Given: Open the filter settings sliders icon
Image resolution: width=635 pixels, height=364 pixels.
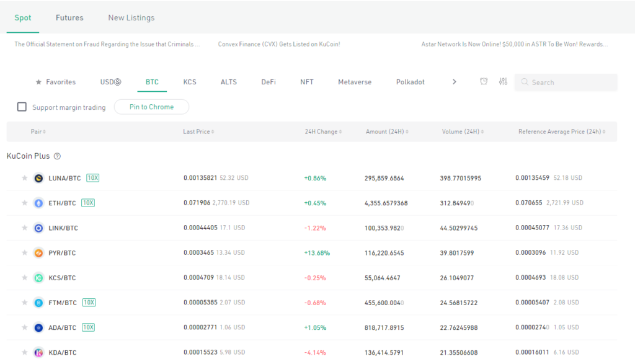Looking at the screenshot, I should coord(503,81).
